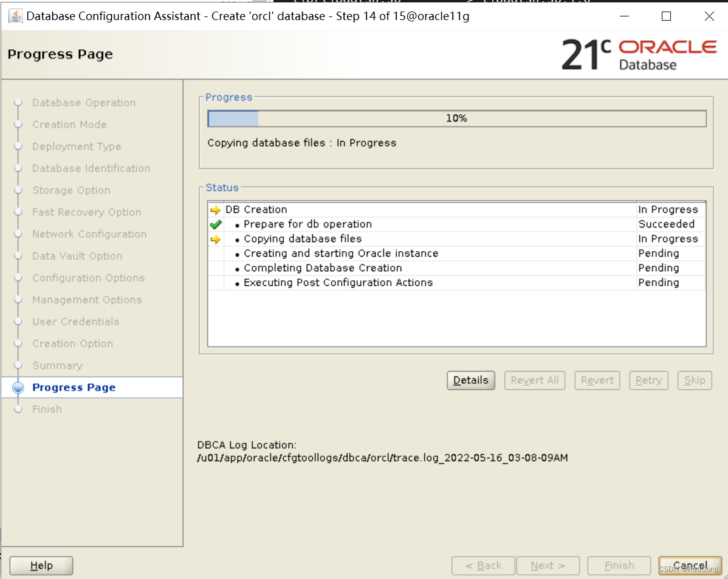Viewport: 728px width, 579px height.
Task: Click the Next button
Action: pos(548,566)
